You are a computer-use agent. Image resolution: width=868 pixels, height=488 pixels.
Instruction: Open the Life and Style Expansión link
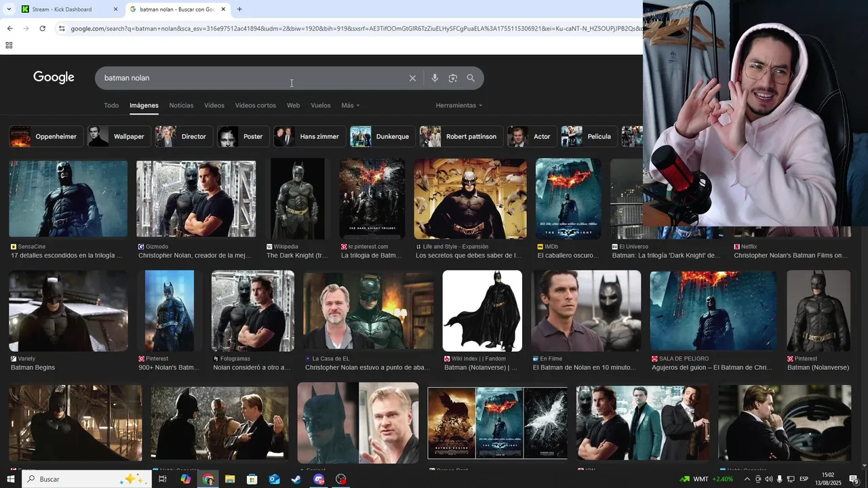point(469,251)
